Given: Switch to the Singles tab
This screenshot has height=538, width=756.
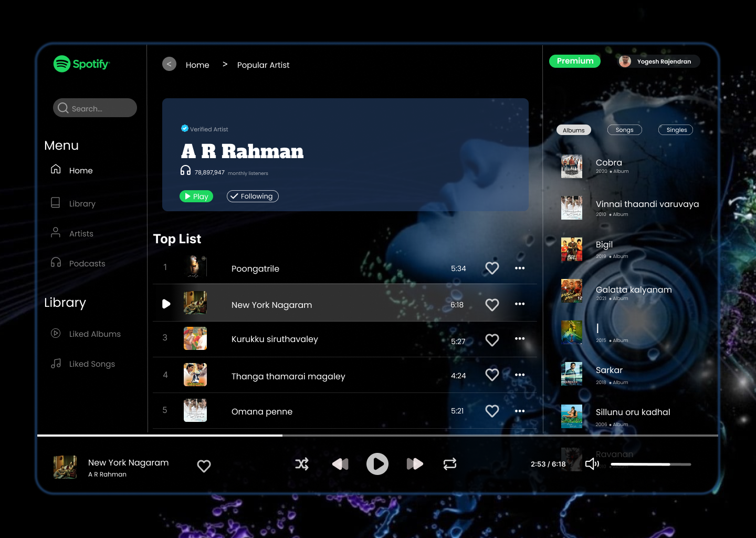Looking at the screenshot, I should (x=676, y=130).
